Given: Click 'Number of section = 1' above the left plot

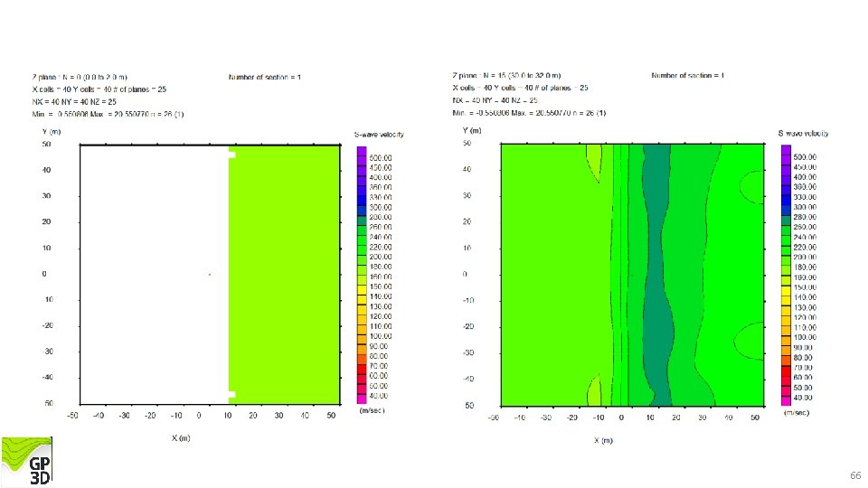Looking at the screenshot, I should point(265,77).
